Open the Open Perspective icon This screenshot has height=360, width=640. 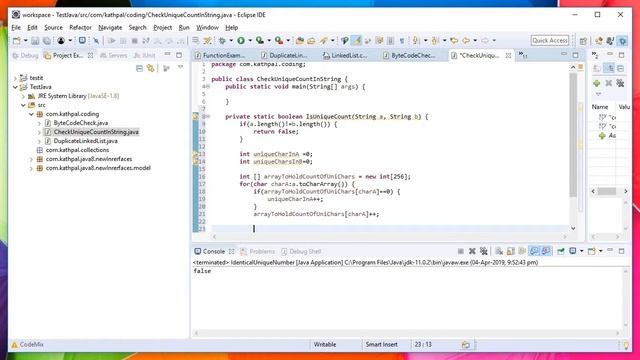(583, 41)
